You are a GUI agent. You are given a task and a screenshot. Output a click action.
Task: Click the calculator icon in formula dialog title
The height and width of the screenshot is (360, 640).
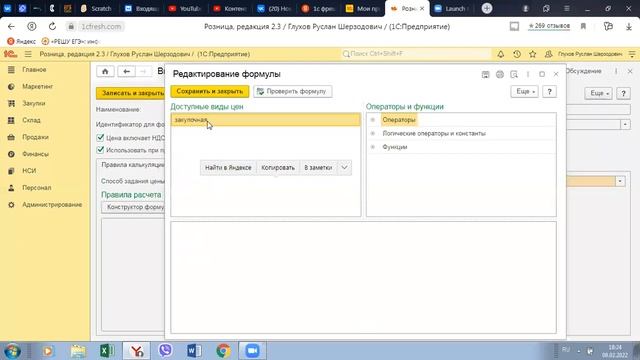pyautogui.click(x=485, y=74)
